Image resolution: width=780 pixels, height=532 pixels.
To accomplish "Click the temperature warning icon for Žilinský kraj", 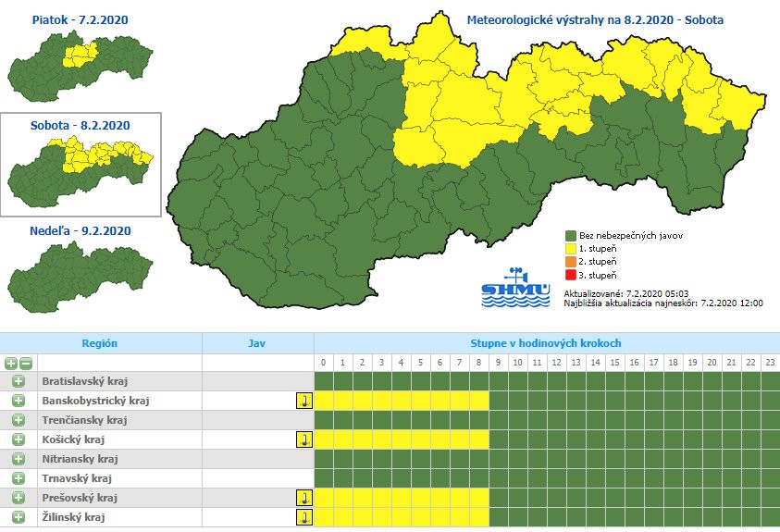I will click(x=303, y=517).
